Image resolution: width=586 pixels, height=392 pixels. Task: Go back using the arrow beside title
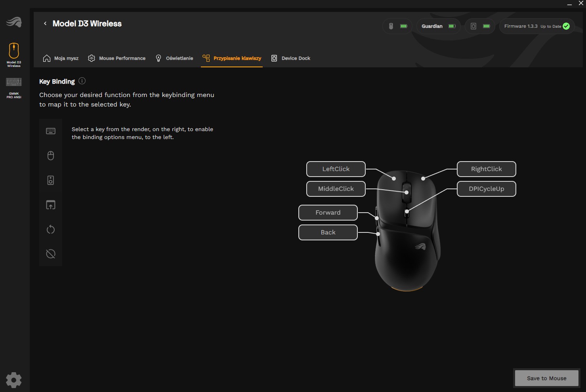45,24
